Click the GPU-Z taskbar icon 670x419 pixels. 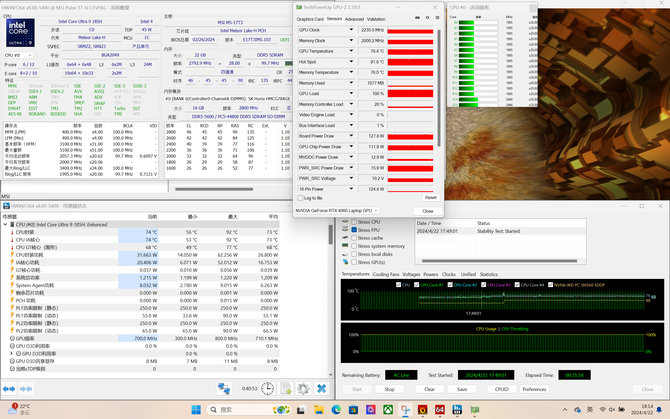click(x=475, y=410)
